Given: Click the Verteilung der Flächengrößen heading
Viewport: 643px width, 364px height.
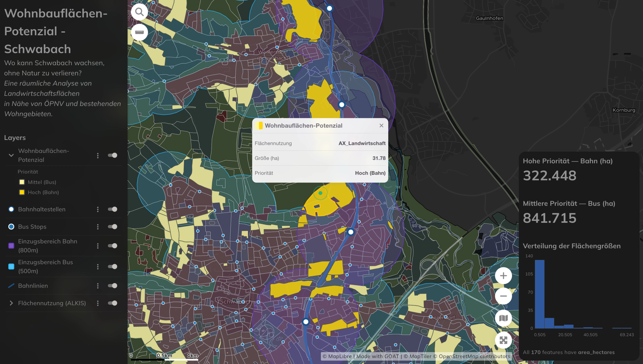Looking at the screenshot, I should tap(572, 246).
